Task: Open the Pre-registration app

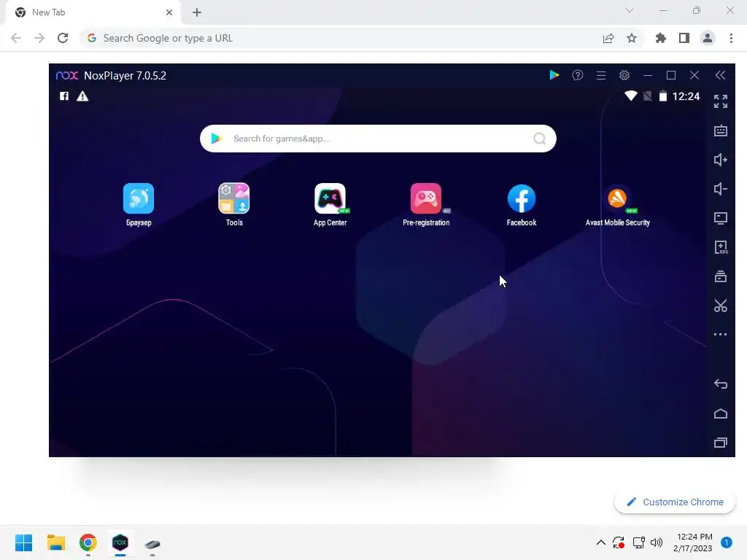Action: 426,198
